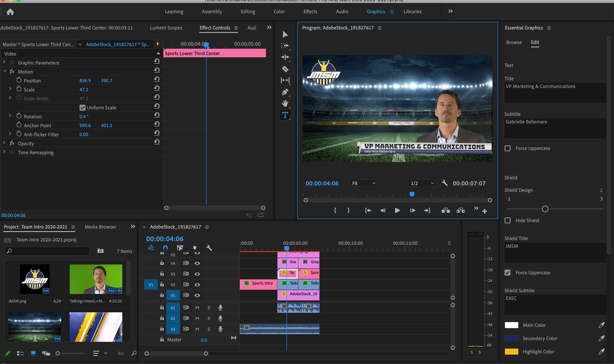Reset the Position parameter
The width and height of the screenshot is (614, 364).
[157, 79]
